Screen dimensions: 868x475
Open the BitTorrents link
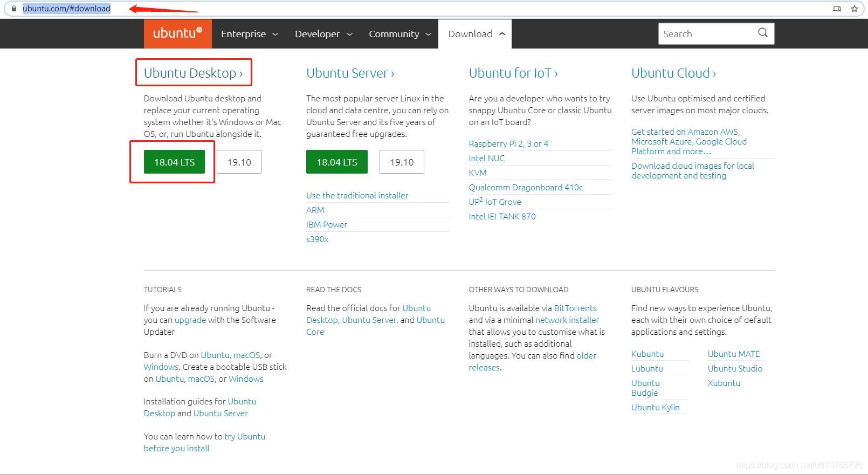click(x=575, y=308)
